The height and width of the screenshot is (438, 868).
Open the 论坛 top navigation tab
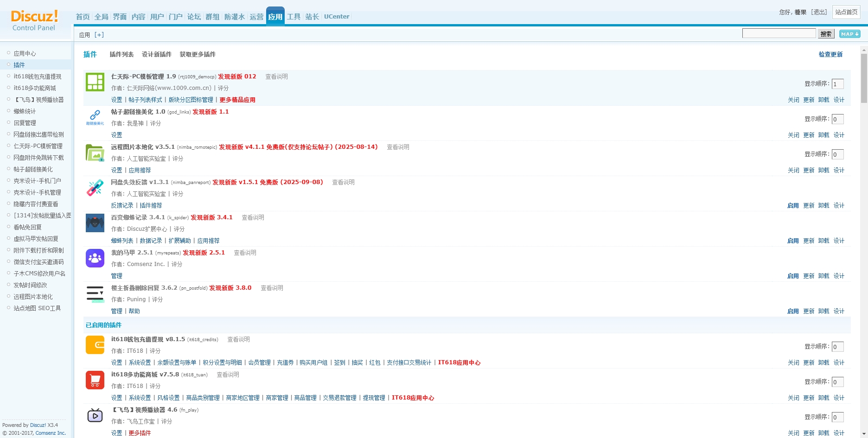click(194, 17)
